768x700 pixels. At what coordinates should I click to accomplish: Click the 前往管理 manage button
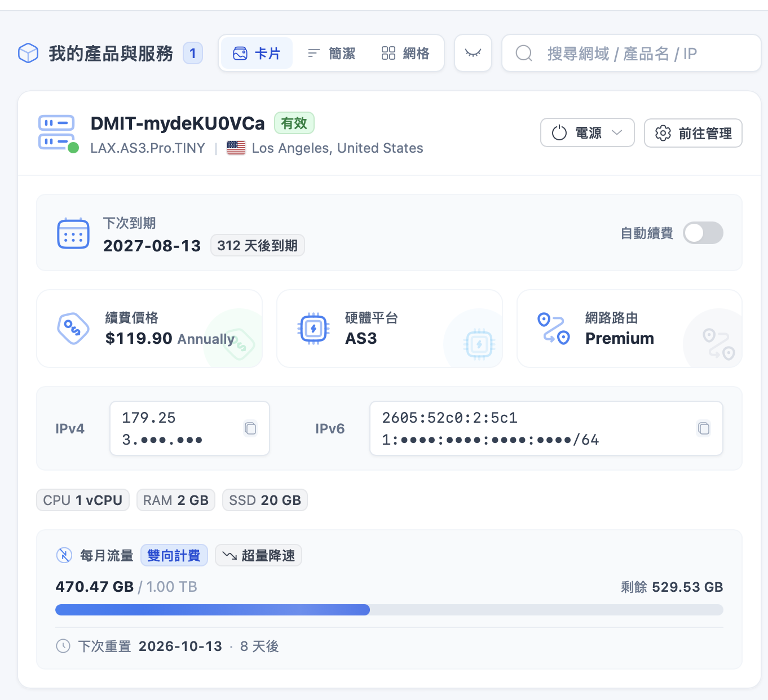pos(693,133)
